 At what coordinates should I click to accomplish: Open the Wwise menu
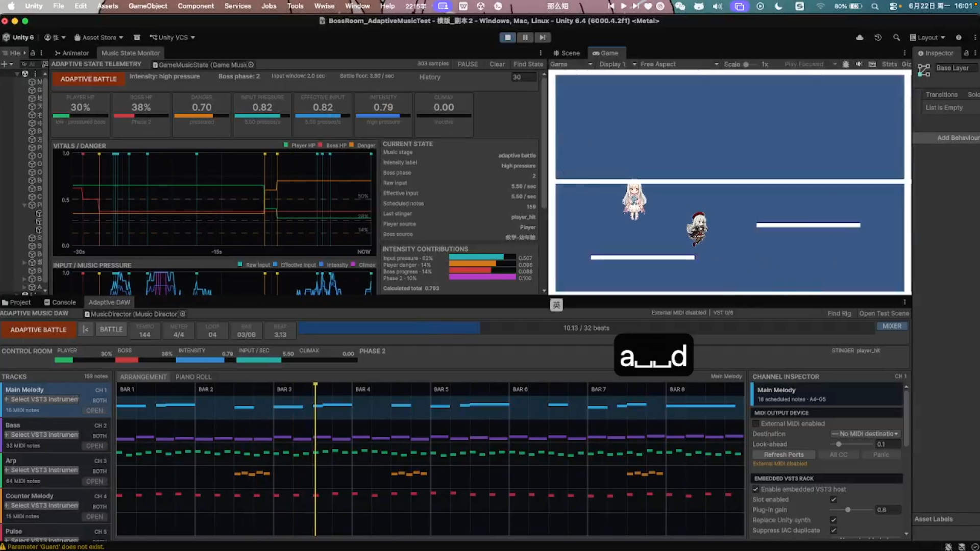point(324,6)
